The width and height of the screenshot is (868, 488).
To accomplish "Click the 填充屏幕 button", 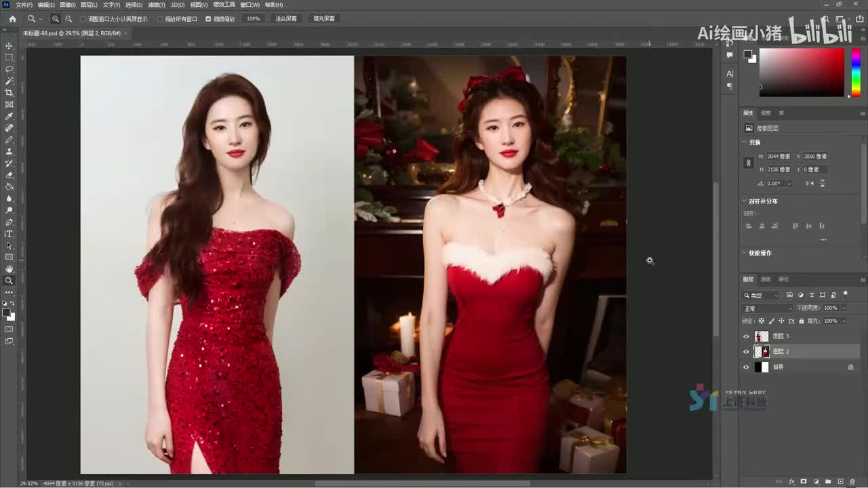I will click(x=324, y=19).
